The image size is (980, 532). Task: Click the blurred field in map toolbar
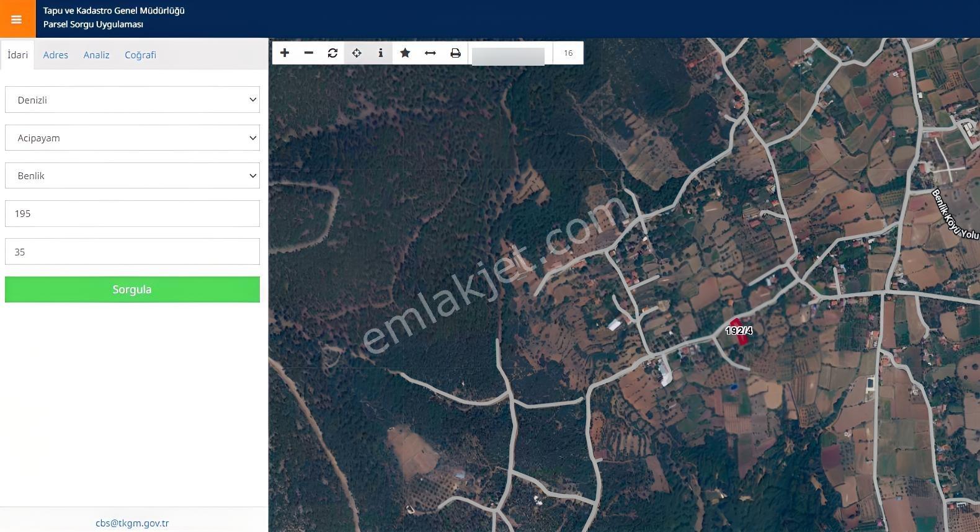(508, 56)
